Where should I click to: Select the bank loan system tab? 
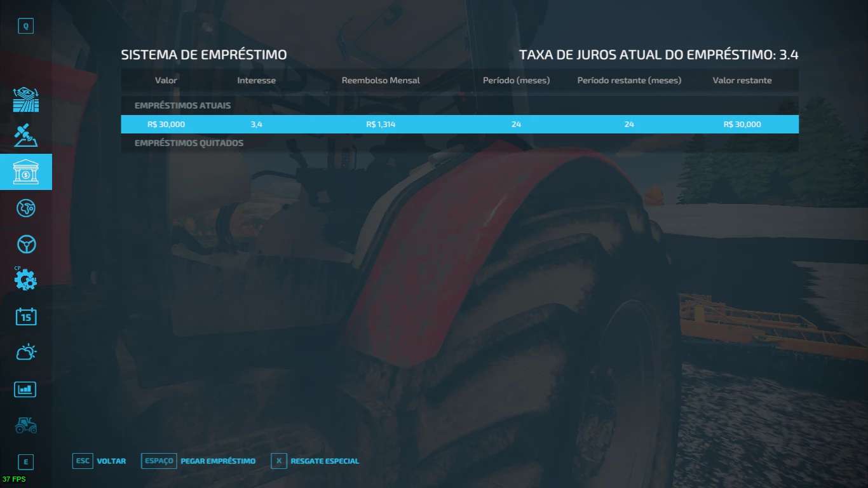click(25, 172)
